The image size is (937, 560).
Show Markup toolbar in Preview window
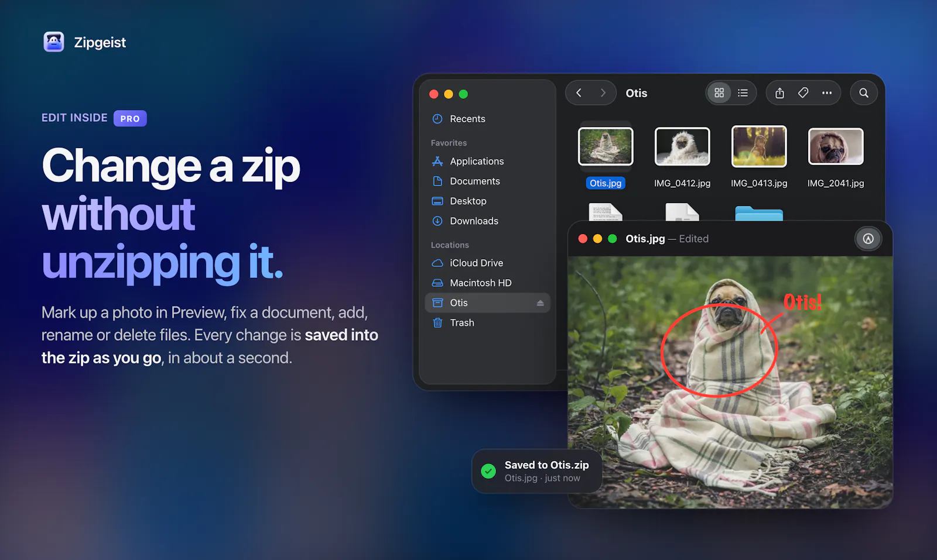pos(868,239)
